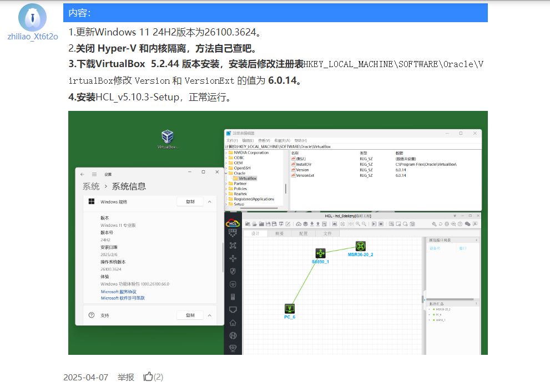This screenshot has height=392, width=550.
Task: Click the registry address path bar
Action: click(x=353, y=146)
